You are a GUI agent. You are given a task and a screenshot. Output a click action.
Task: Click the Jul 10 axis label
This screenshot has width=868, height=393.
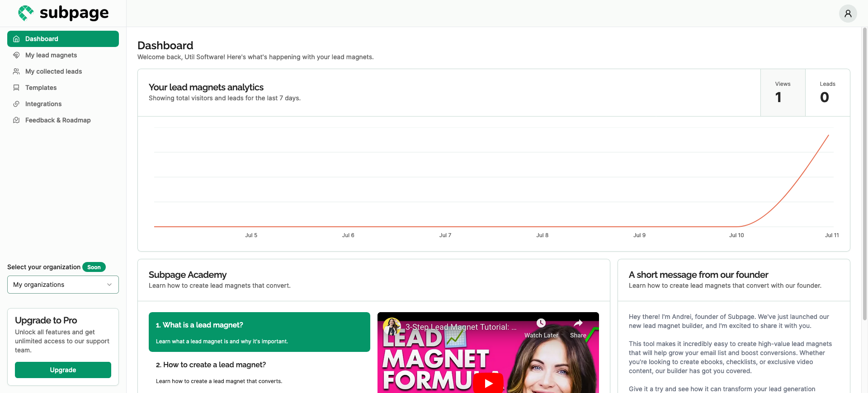(736, 235)
